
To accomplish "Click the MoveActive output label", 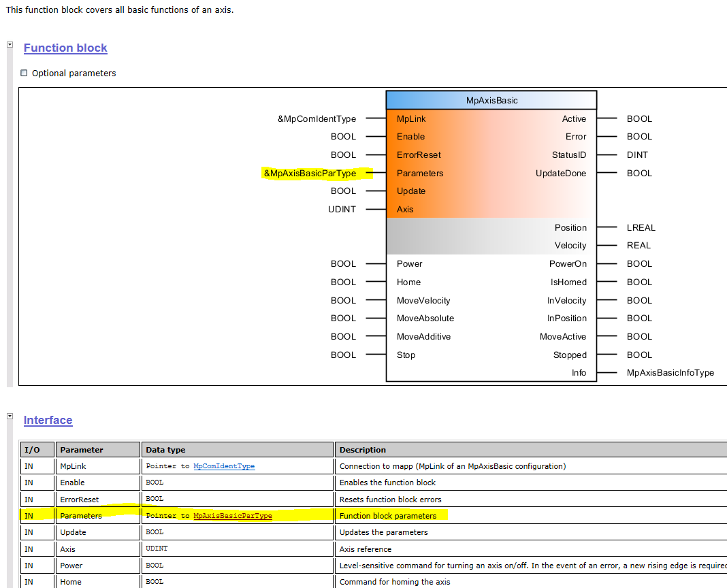I will pos(563,337).
